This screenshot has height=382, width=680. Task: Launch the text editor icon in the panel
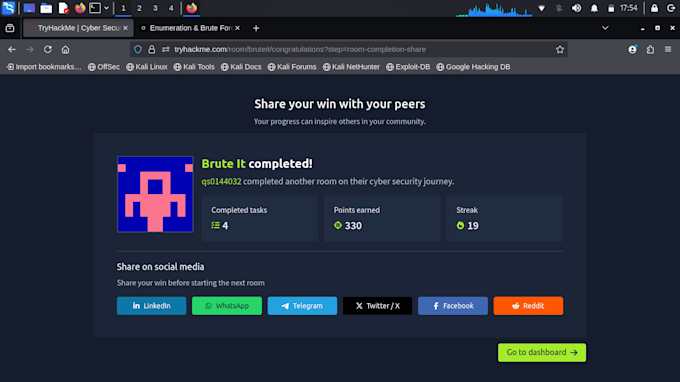[x=63, y=8]
